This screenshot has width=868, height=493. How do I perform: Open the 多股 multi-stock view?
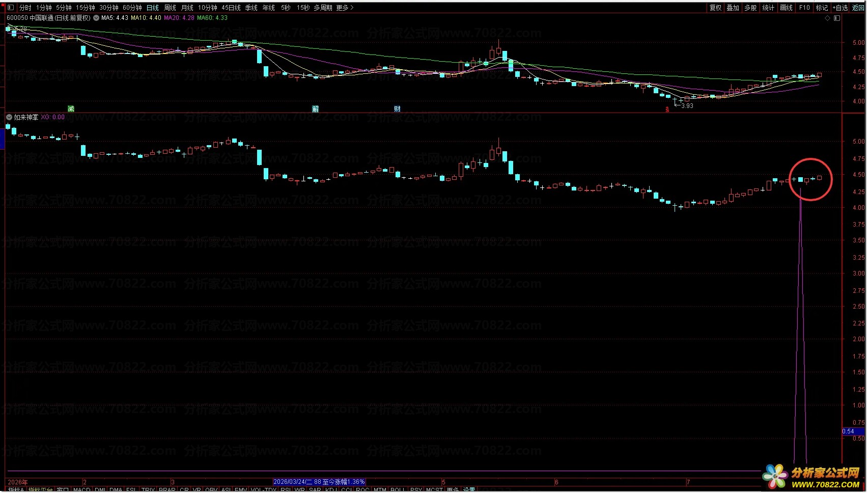coord(751,8)
